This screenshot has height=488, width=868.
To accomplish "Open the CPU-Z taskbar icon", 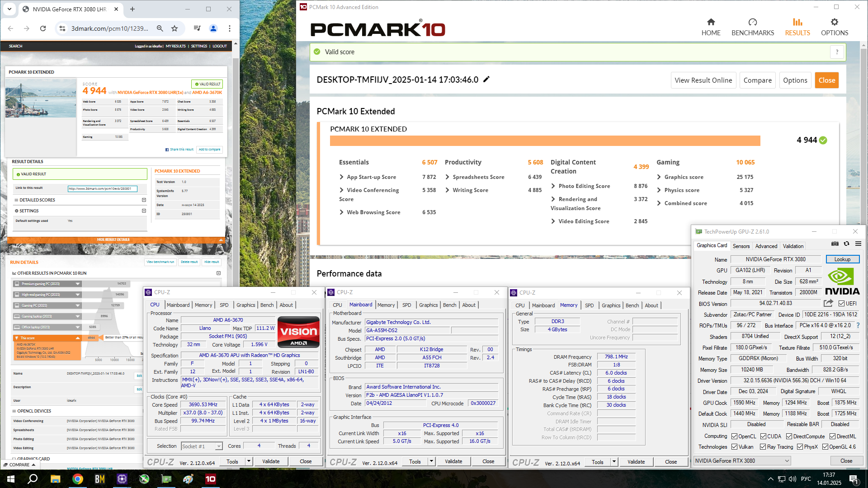I will point(122,479).
